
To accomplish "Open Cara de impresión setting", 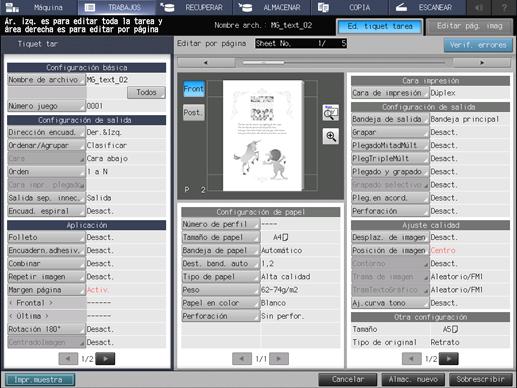I will pyautogui.click(x=390, y=93).
